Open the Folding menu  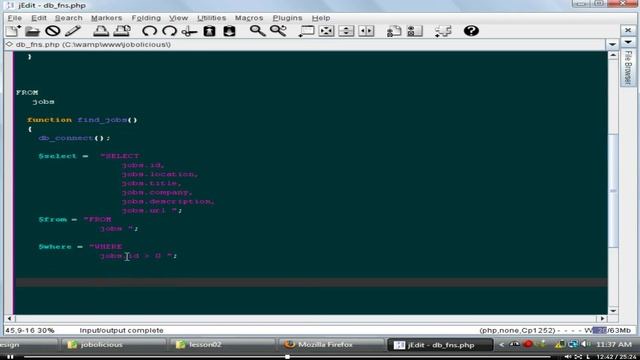pos(146,18)
